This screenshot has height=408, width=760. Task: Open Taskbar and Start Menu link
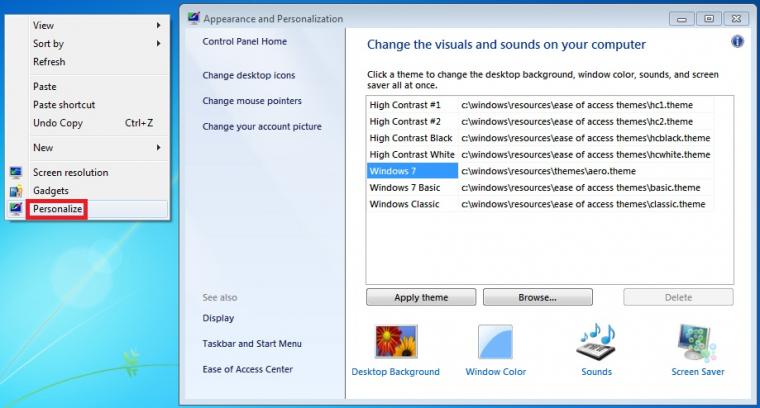252,344
